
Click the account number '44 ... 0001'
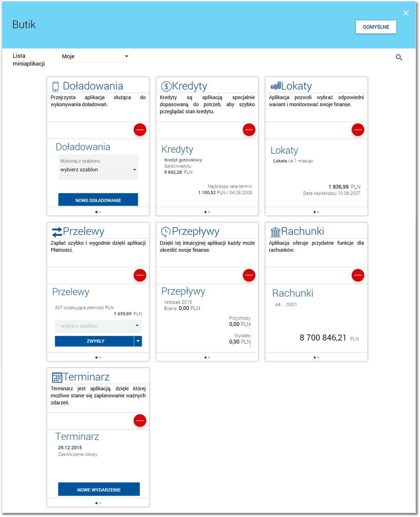pyautogui.click(x=286, y=305)
